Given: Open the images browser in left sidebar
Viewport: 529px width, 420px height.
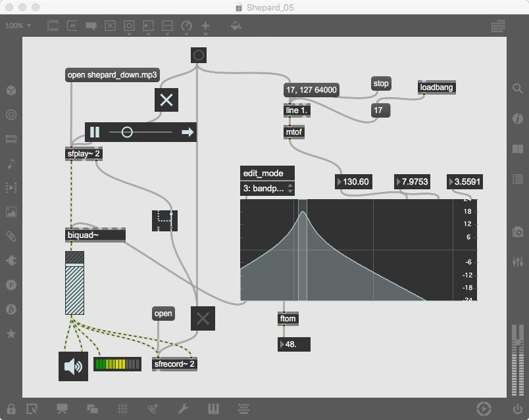Looking at the screenshot, I should [x=11, y=212].
